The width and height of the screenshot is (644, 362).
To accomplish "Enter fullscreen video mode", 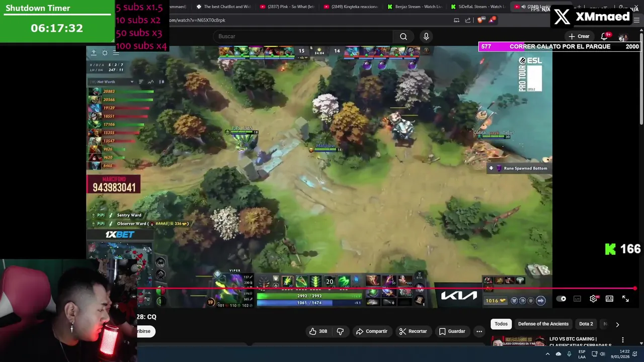I will (625, 299).
